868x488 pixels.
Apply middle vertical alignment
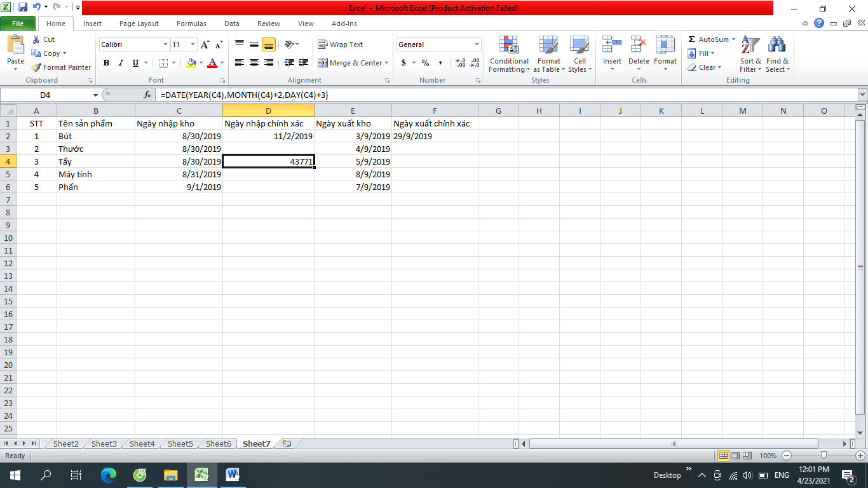pos(254,44)
